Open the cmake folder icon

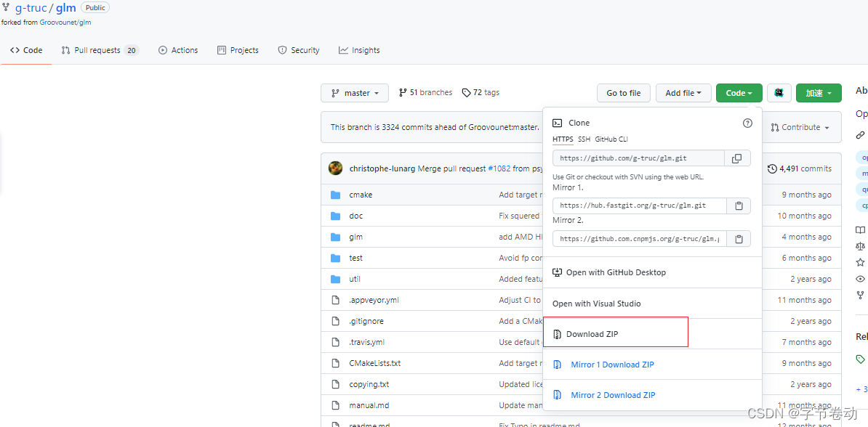click(x=335, y=195)
